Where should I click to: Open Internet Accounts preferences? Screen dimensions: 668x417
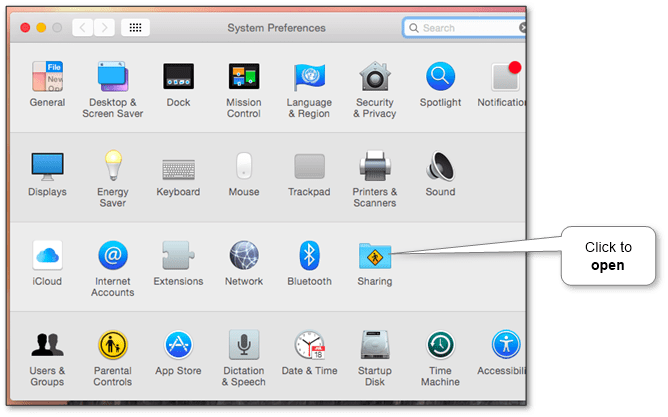pyautogui.click(x=112, y=256)
